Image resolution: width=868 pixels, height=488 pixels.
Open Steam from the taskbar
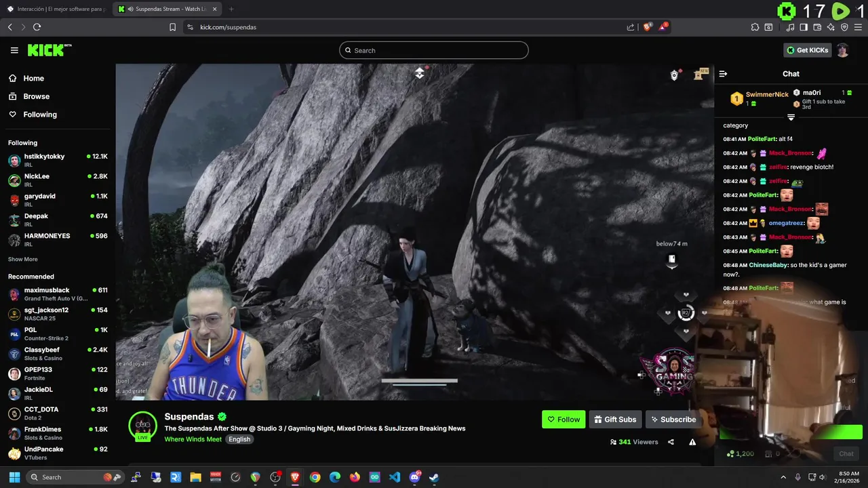434,477
